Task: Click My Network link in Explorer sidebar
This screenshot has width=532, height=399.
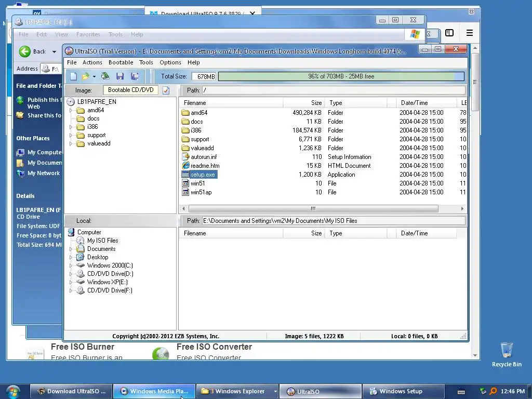Action: (44, 173)
